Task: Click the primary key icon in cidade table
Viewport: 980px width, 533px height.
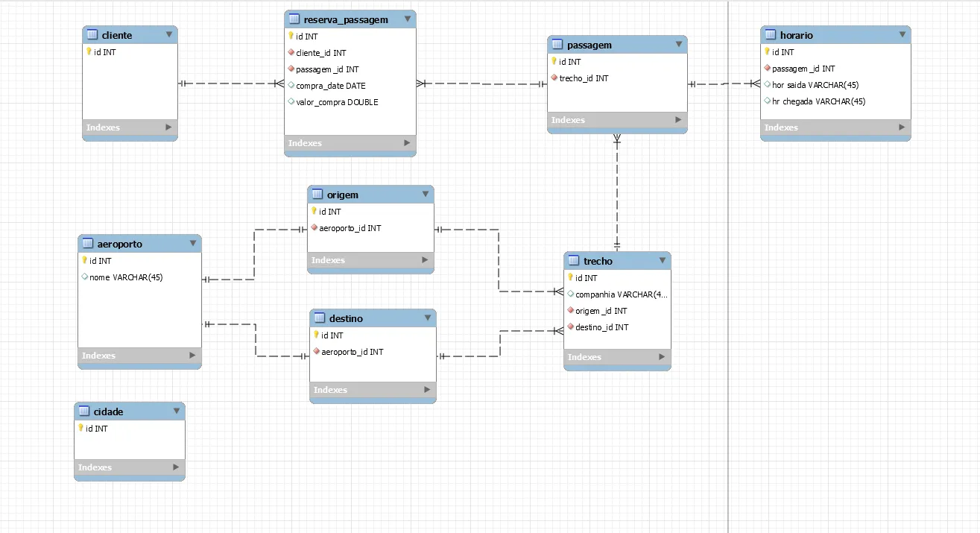Action: [x=80, y=428]
